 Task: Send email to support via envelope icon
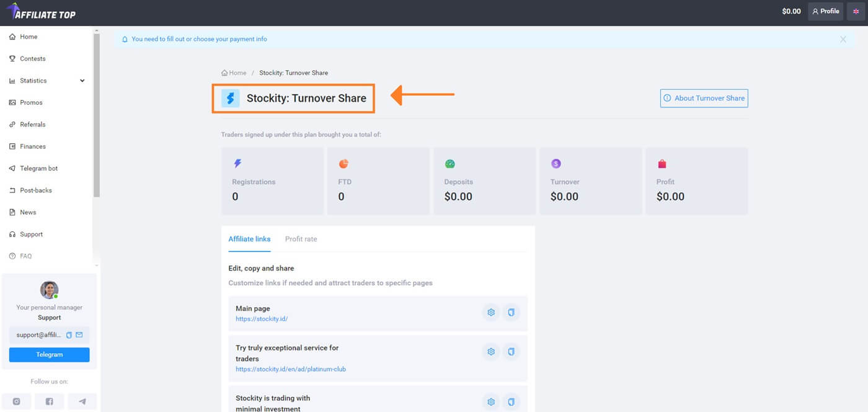point(79,335)
